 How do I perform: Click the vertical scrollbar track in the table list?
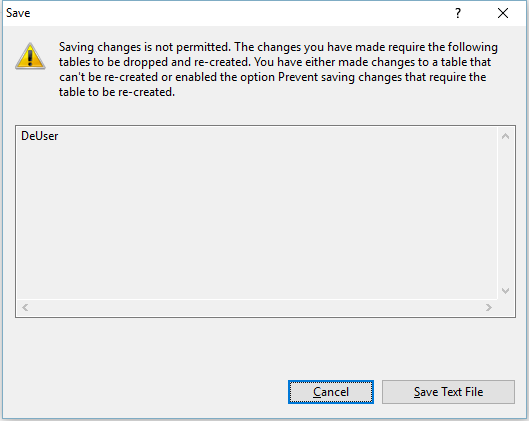(505, 214)
